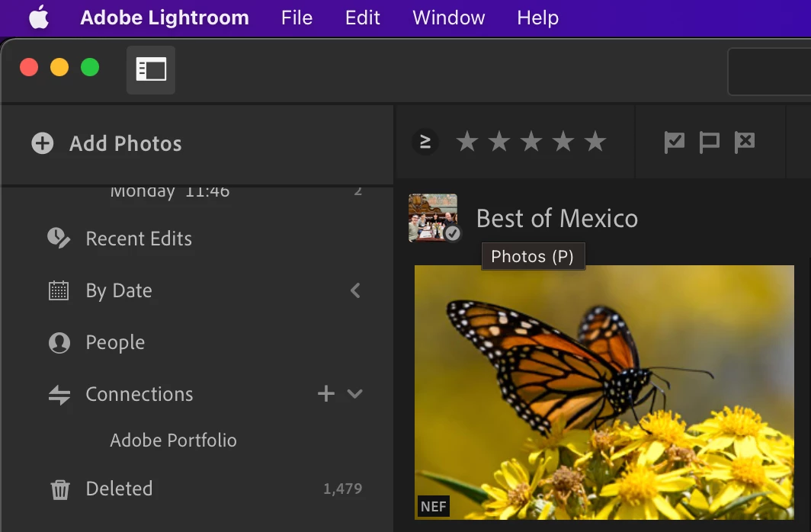Open Adobe Portfolio connection
The image size is (811, 532).
(x=173, y=440)
